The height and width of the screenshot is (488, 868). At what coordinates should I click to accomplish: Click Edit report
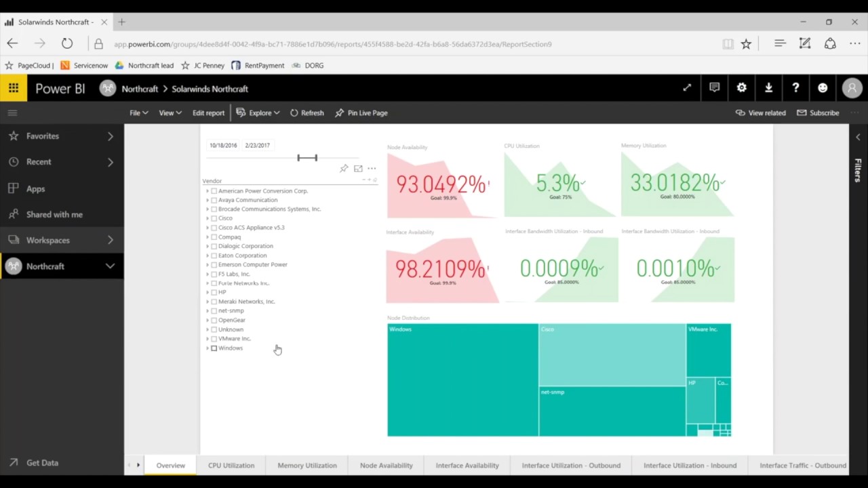click(x=208, y=113)
